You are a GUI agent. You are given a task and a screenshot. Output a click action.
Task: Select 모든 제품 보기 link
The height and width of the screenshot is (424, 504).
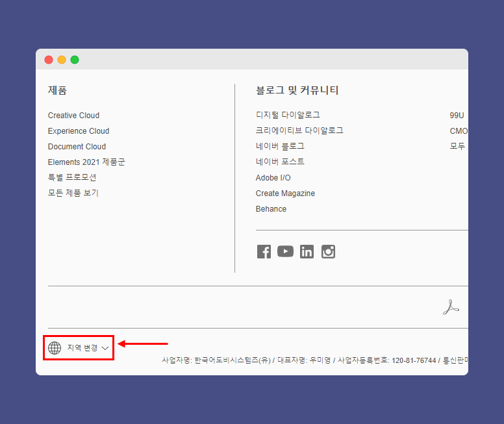click(73, 193)
